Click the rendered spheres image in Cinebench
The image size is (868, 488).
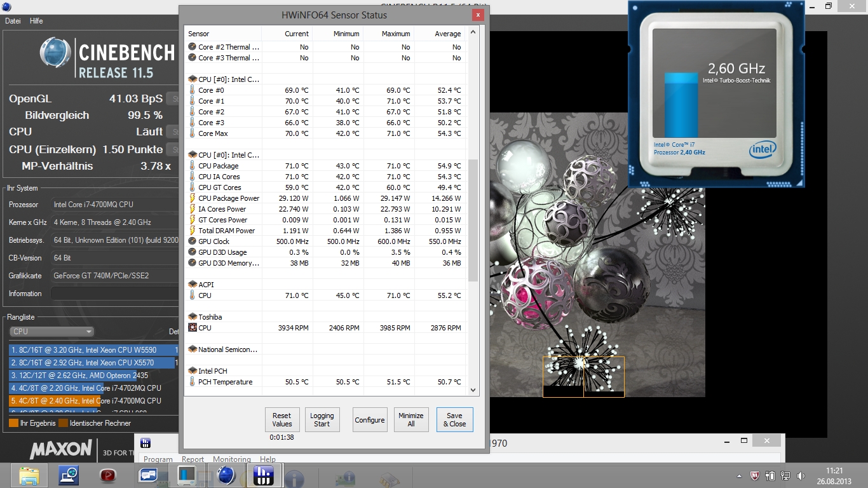coord(597,255)
